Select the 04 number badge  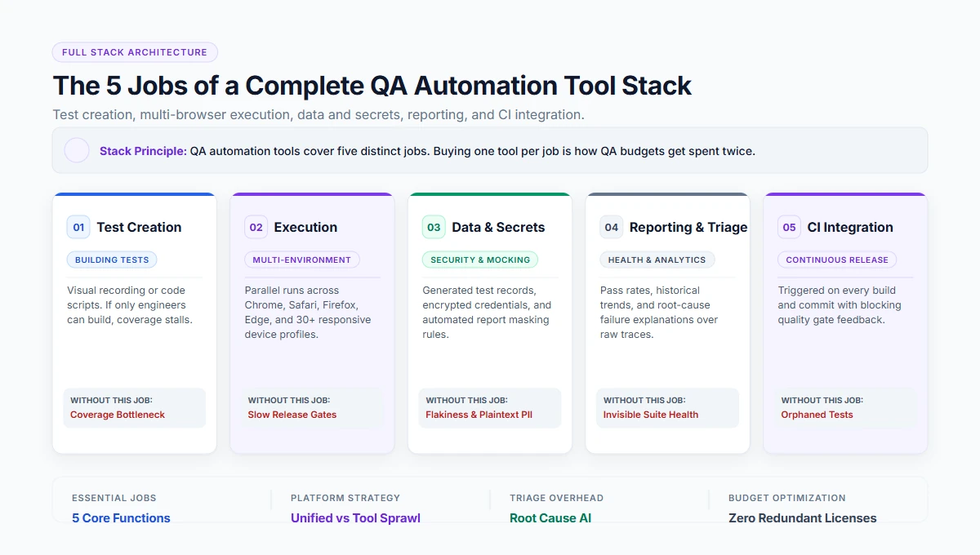(611, 227)
